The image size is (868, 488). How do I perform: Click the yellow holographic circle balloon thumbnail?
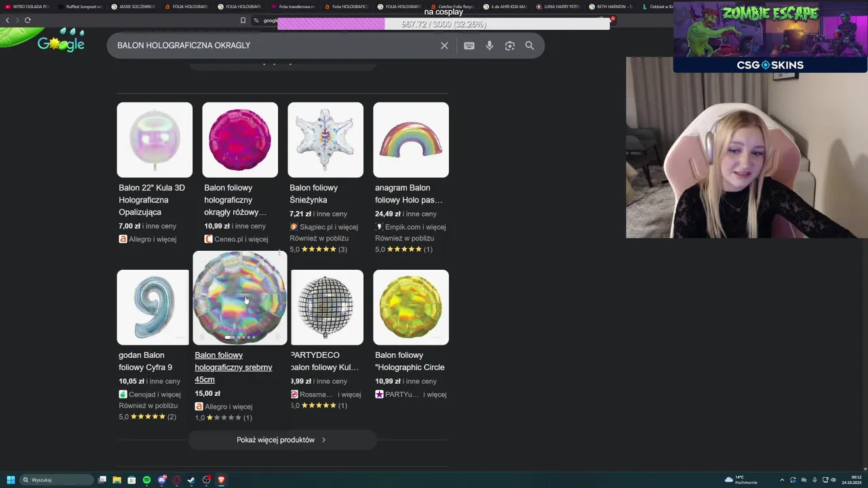pyautogui.click(x=411, y=307)
